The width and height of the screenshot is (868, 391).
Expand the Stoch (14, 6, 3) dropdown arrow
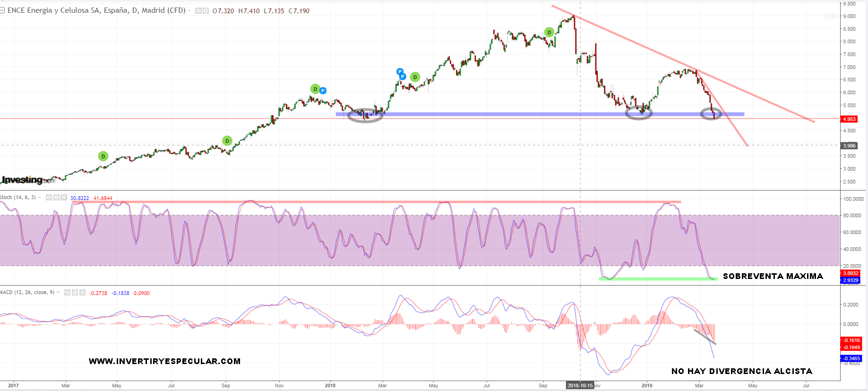[40, 198]
